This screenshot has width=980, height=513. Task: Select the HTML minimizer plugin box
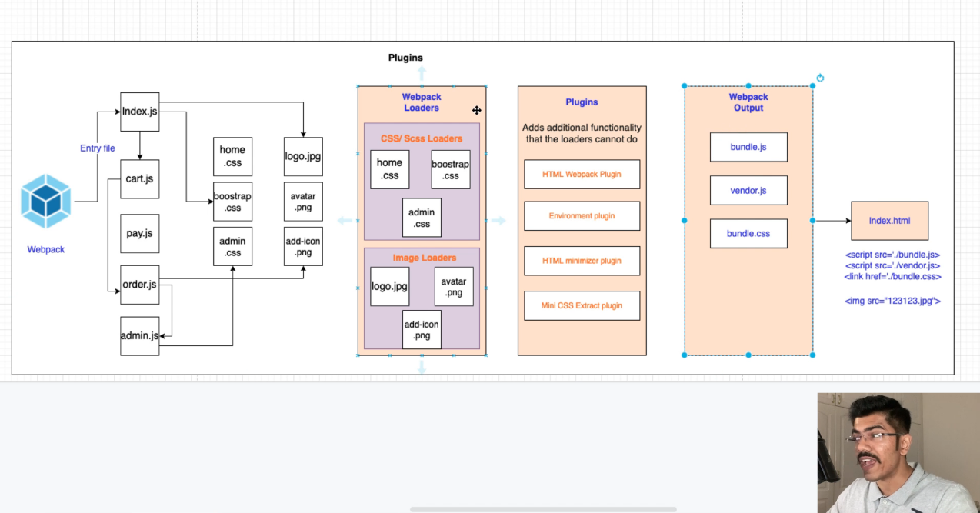point(582,261)
